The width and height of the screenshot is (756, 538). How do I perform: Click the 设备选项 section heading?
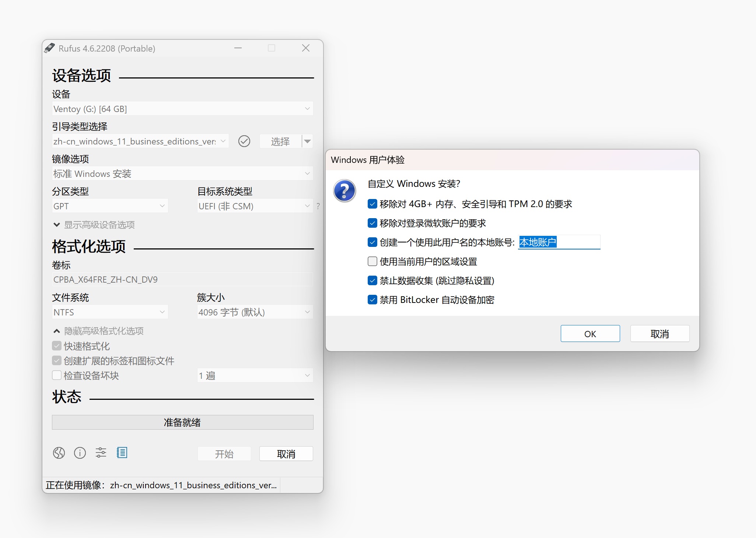click(81, 76)
